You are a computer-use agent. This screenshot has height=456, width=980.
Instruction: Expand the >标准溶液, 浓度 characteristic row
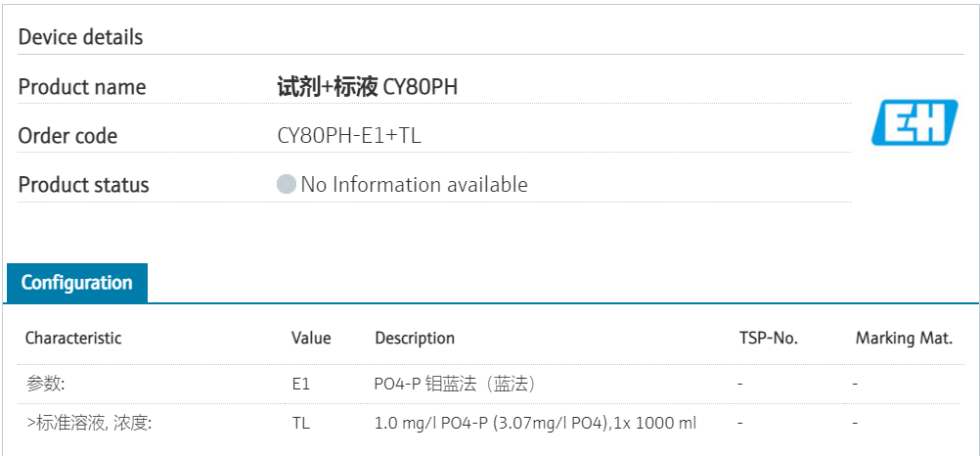(x=89, y=424)
